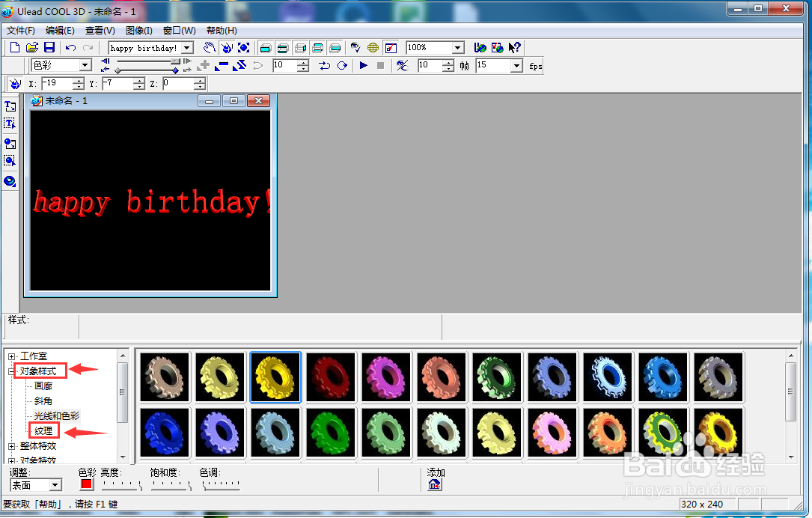The width and height of the screenshot is (812, 518).
Task: Click the yellow globe toolbar icon
Action: (x=373, y=48)
